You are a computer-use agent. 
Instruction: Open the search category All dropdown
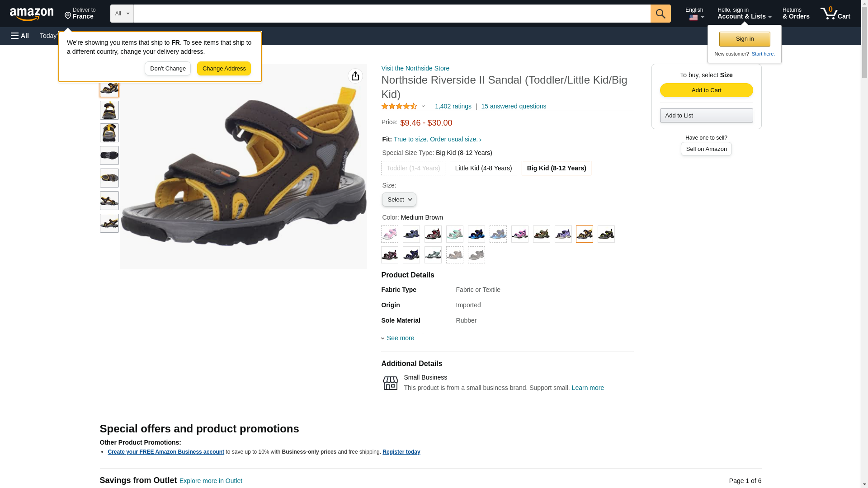coord(122,14)
